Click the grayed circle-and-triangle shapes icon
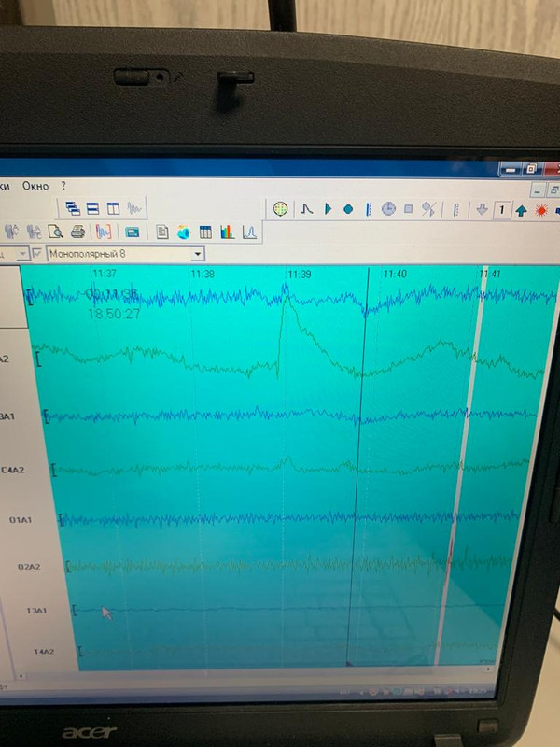 click(428, 209)
